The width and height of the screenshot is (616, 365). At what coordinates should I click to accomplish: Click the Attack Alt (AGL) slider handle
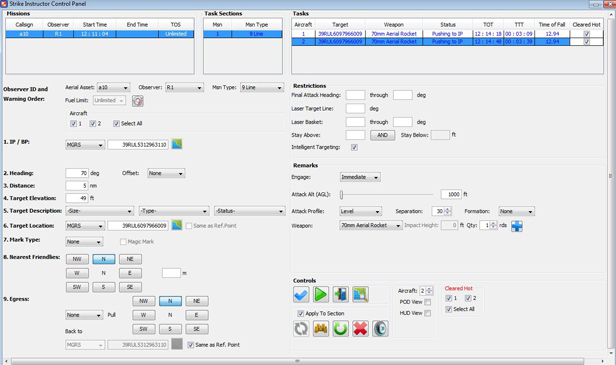[x=341, y=194]
